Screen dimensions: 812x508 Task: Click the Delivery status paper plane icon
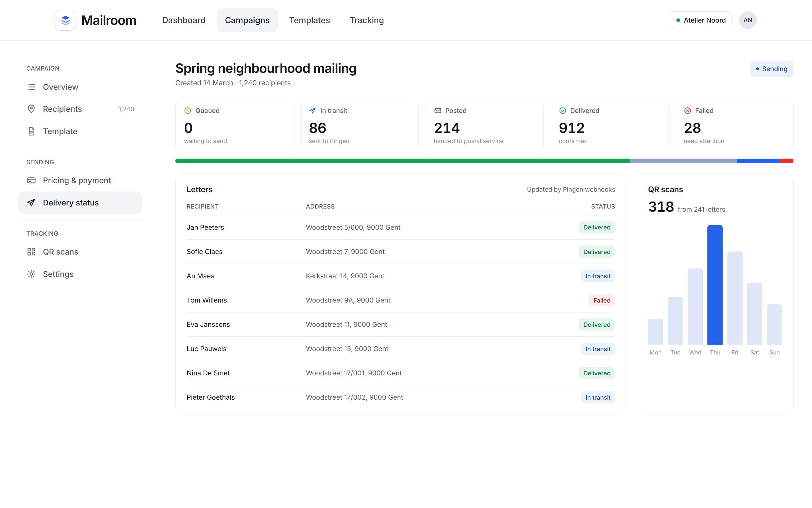[31, 203]
